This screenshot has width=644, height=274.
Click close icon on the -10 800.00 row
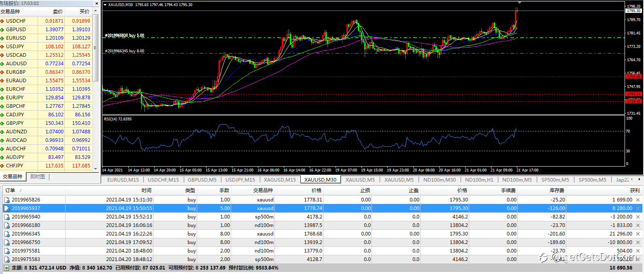[x=638, y=242]
